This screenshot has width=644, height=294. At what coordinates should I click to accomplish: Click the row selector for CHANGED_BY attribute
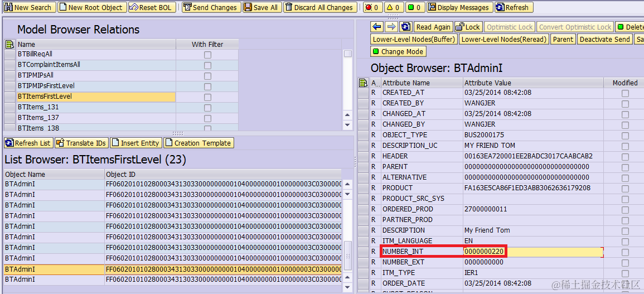[x=364, y=124]
